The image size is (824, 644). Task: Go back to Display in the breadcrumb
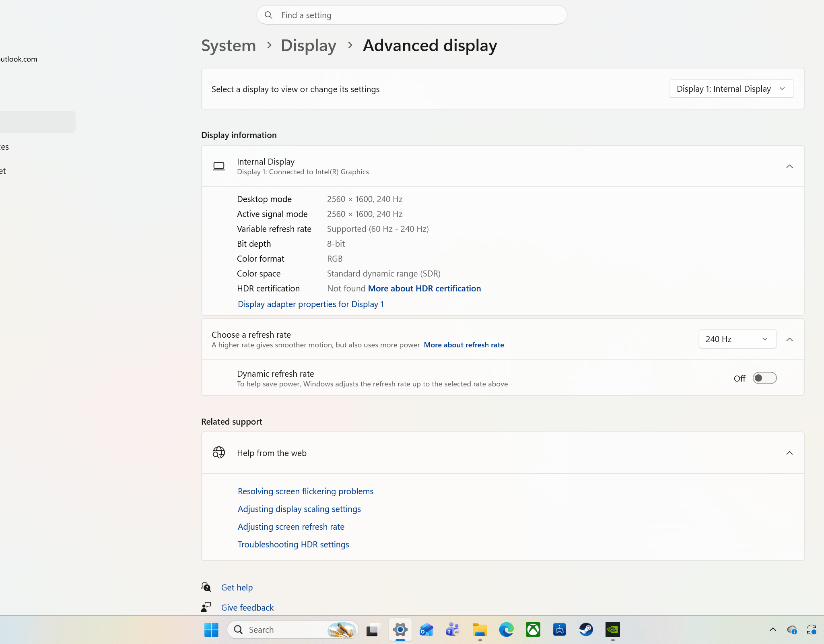tap(309, 45)
